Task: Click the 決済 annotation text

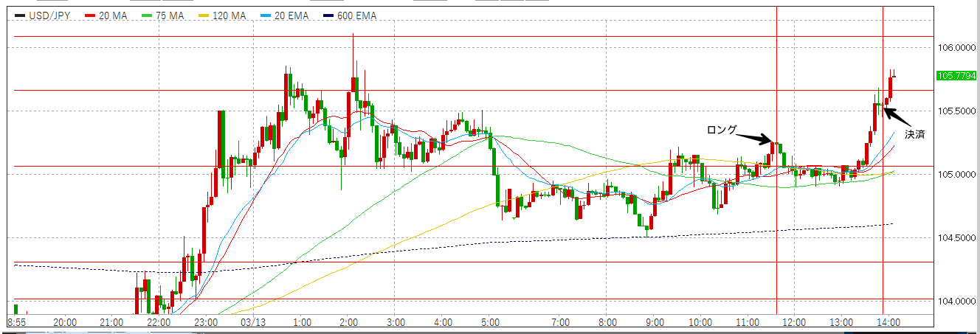Action: coord(914,135)
